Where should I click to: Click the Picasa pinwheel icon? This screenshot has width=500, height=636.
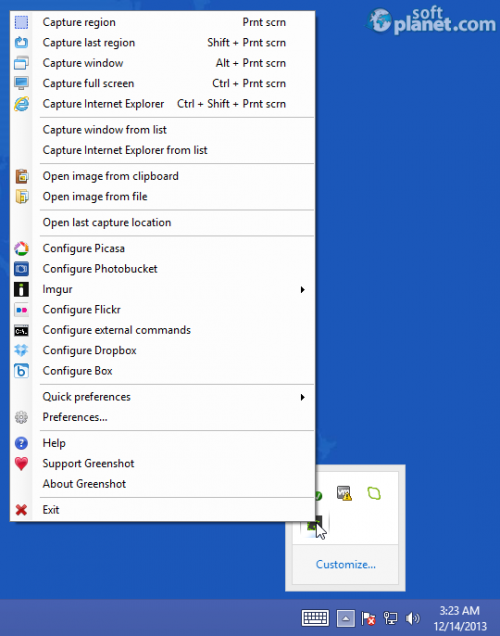coord(21,248)
